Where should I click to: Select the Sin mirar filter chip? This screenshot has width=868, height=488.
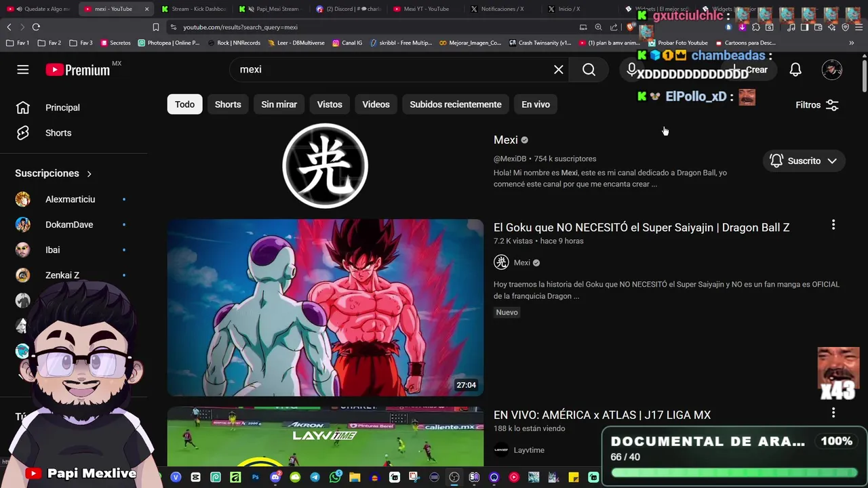point(279,104)
